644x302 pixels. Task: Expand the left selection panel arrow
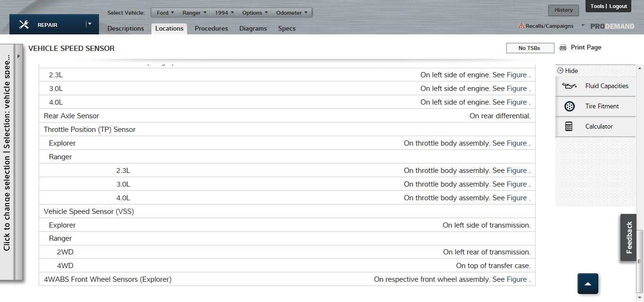pyautogui.click(x=18, y=56)
